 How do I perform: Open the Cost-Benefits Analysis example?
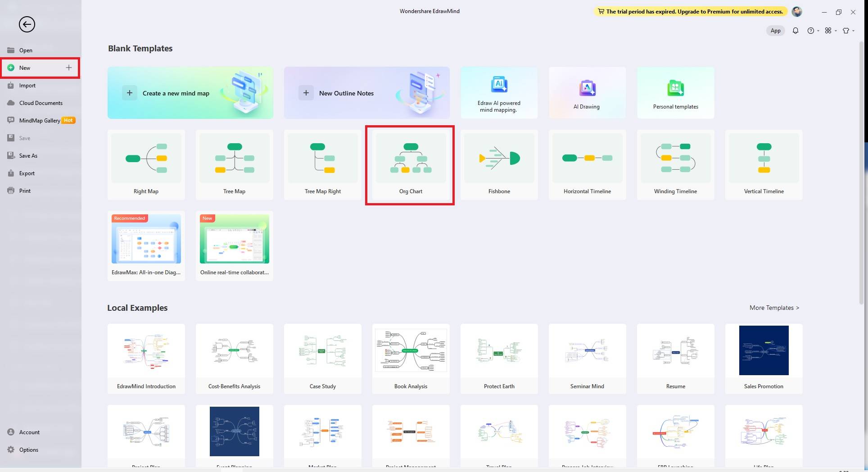pyautogui.click(x=235, y=359)
